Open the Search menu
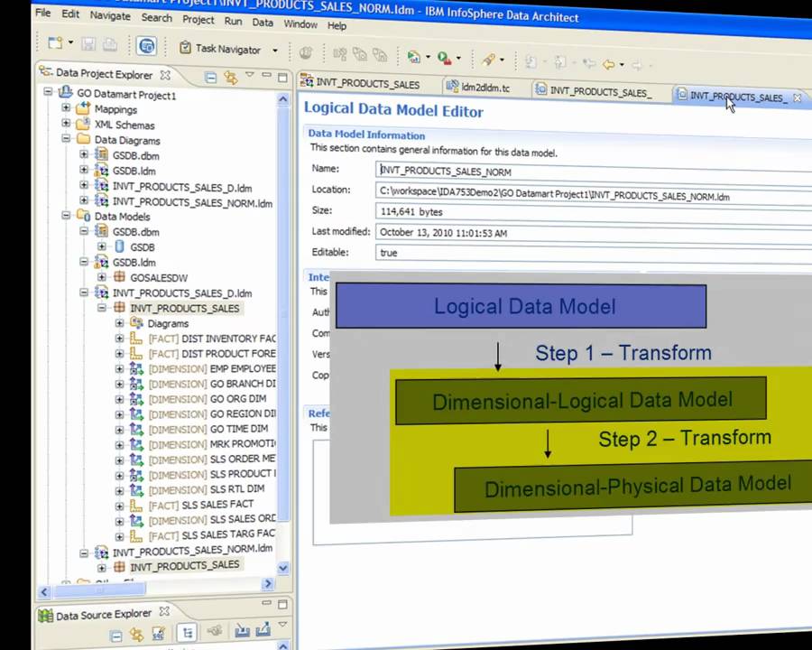 [x=156, y=18]
